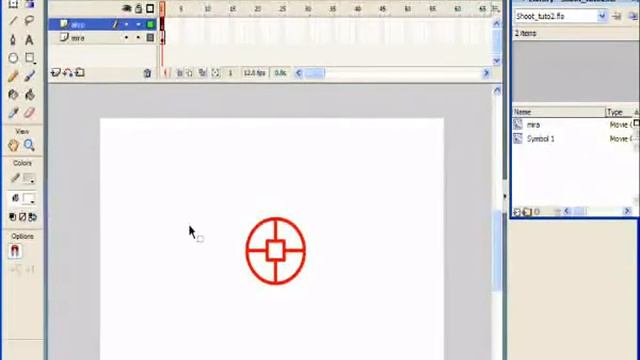Open timeline frame view options menu
This screenshot has width=640, height=360.
tap(496, 9)
